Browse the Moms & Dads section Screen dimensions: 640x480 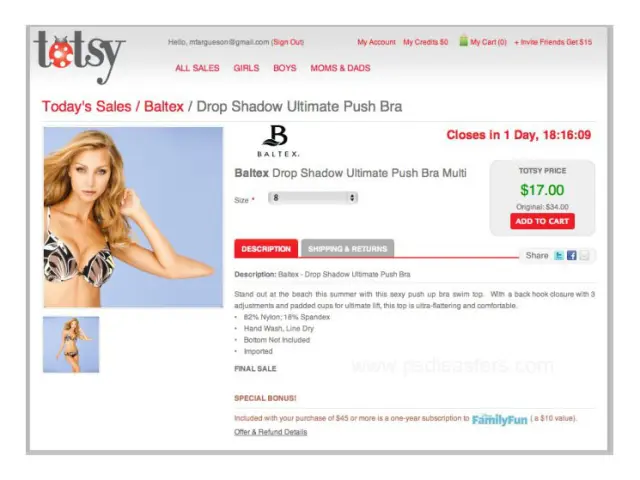pos(340,68)
